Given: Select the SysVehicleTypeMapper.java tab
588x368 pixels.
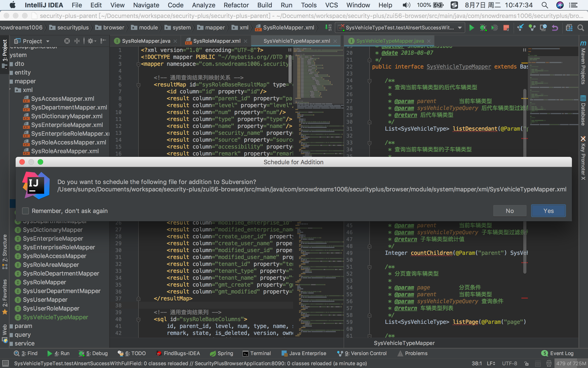Looking at the screenshot, I should [390, 41].
